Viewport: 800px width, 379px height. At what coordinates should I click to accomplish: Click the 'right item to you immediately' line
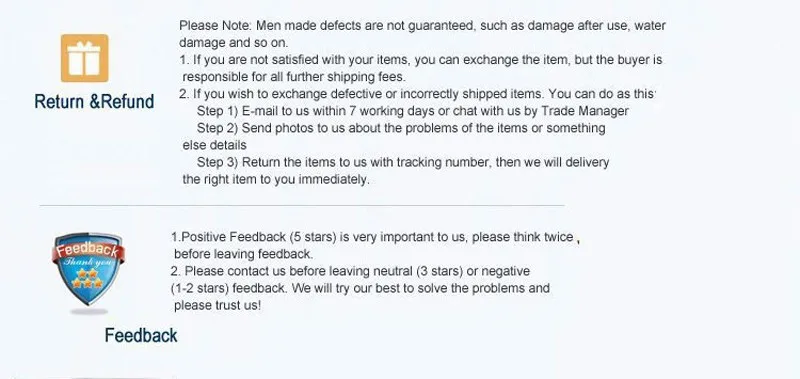point(276,180)
